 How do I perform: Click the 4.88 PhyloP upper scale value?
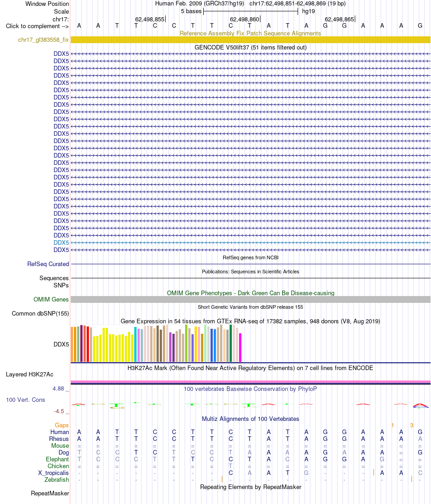[59, 389]
